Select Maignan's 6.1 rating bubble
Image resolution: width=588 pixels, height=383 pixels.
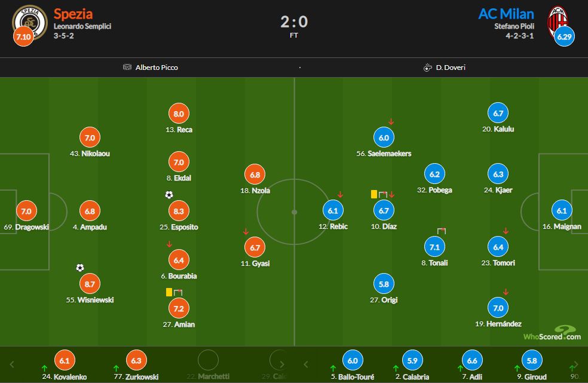pos(562,210)
